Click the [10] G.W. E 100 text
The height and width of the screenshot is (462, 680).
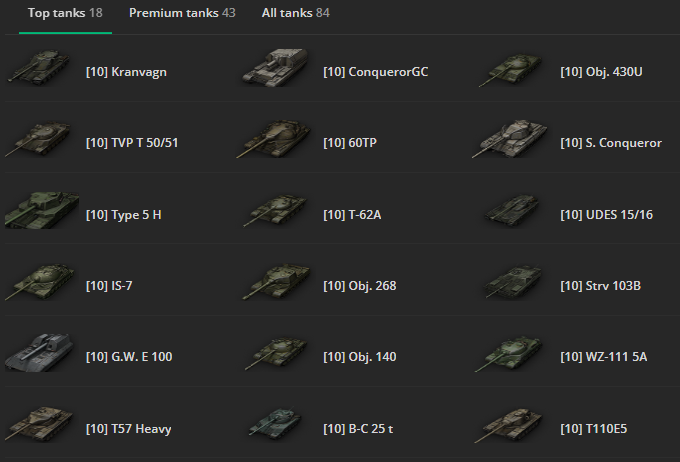(x=129, y=357)
